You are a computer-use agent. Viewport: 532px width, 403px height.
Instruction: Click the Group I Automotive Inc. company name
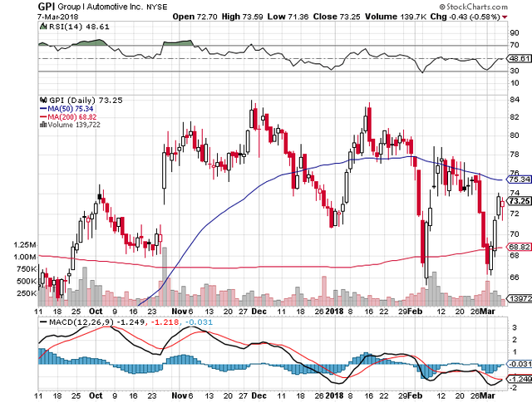point(100,7)
